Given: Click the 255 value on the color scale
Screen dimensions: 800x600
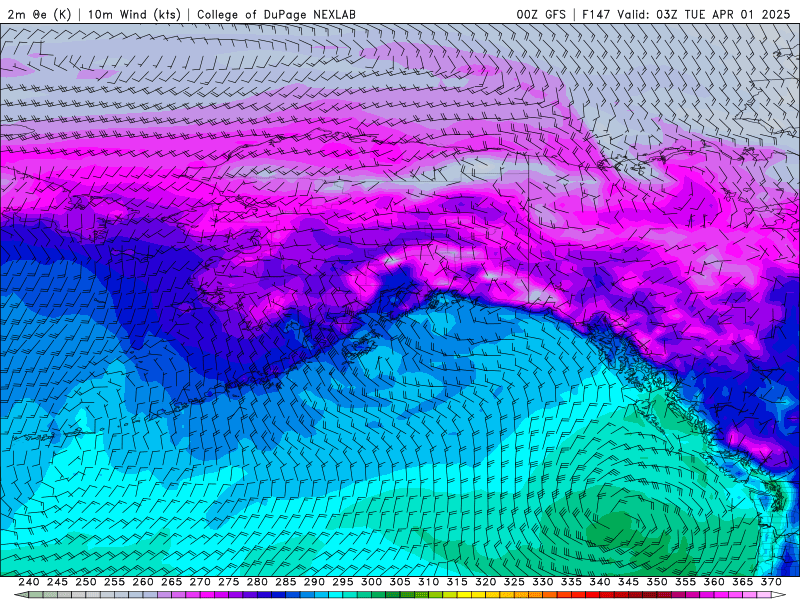Looking at the screenshot, I should pyautogui.click(x=114, y=582).
